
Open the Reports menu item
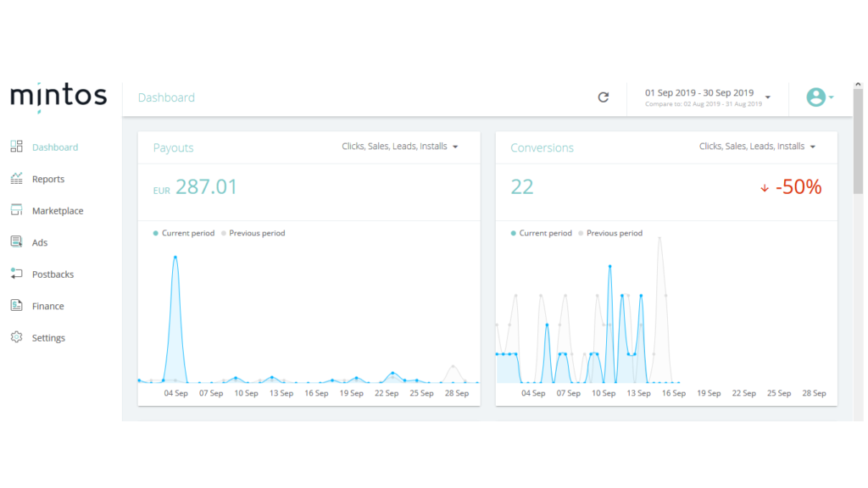click(48, 179)
